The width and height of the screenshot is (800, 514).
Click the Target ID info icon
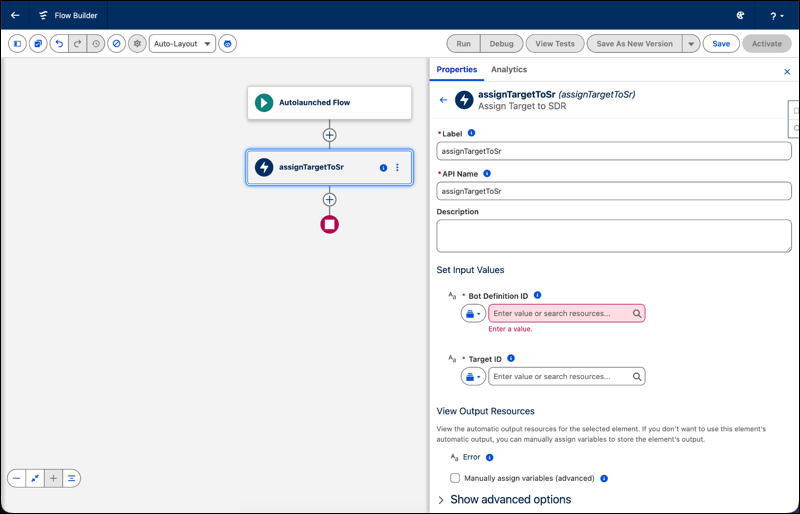(x=511, y=358)
